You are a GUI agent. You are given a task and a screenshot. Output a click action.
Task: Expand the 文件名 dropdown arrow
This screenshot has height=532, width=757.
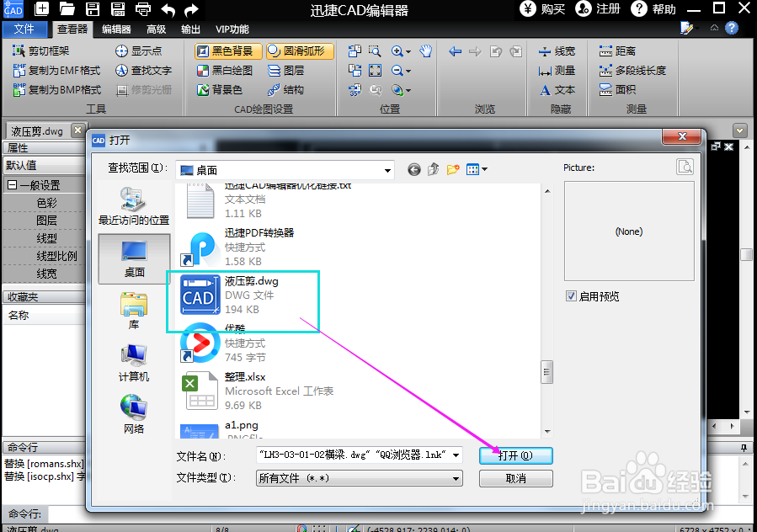pos(456,455)
